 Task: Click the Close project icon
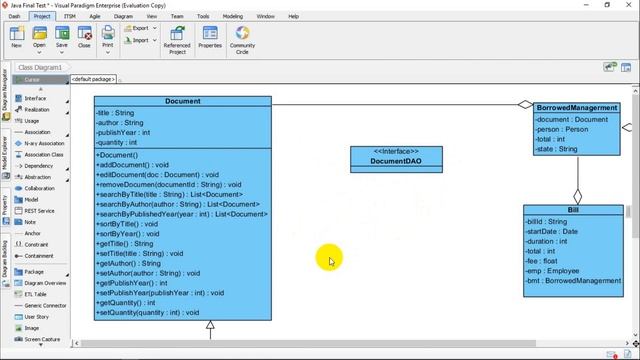click(x=84, y=37)
